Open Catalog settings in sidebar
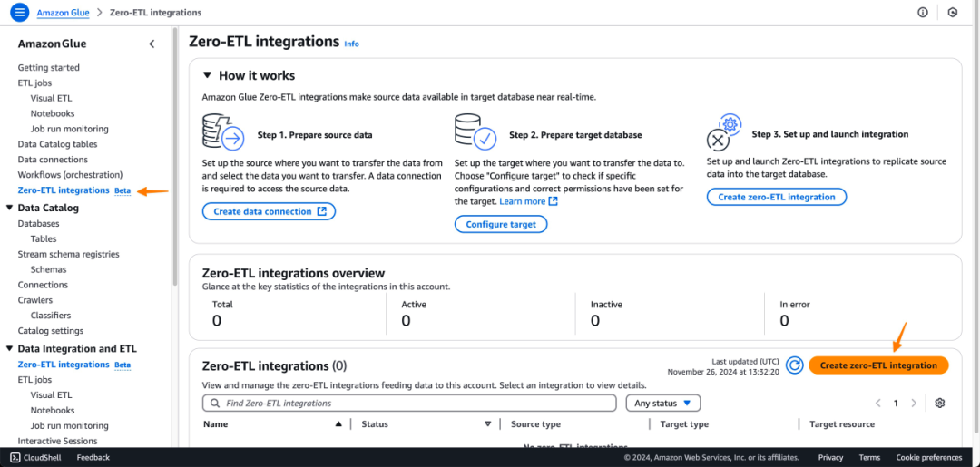The width and height of the screenshot is (980, 467). pos(51,331)
